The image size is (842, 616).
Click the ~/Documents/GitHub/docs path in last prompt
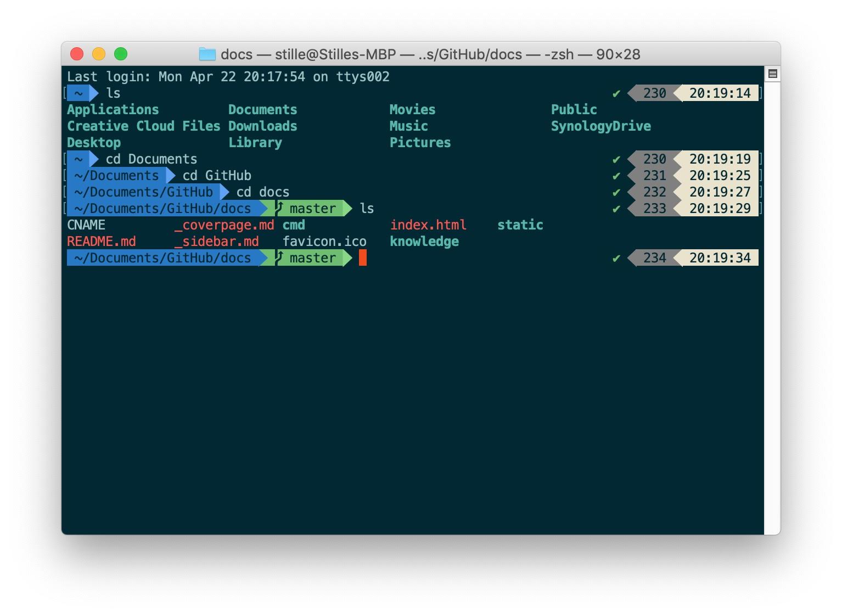click(162, 257)
